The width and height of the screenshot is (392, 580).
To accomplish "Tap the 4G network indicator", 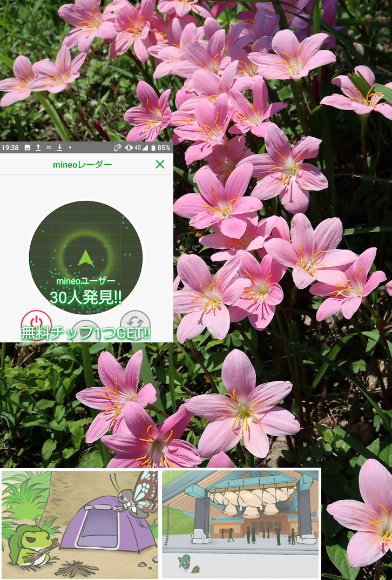I will (138, 147).
